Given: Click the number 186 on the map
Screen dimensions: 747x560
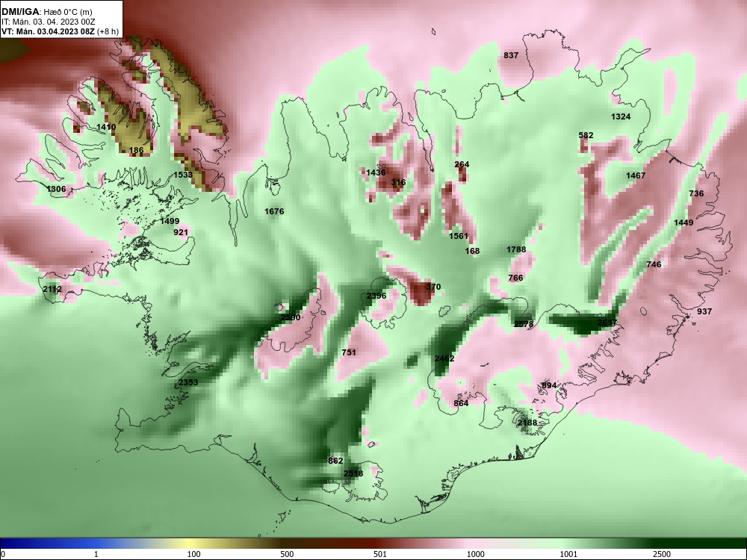Looking at the screenshot, I should [x=136, y=151].
